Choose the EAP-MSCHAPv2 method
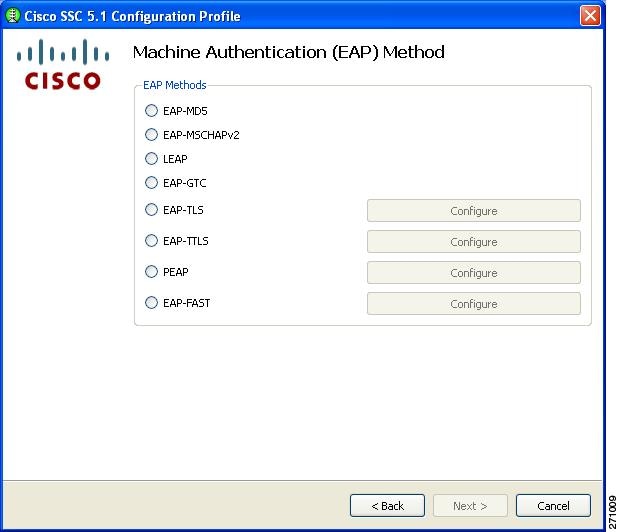Screen dimensions: 618x532 (151, 135)
